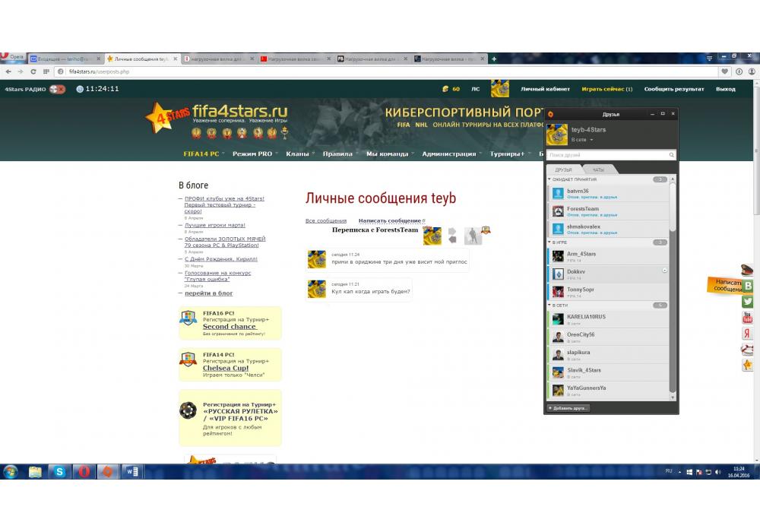
Task: Collapse the 'В игре' friends group
Action: click(549, 242)
